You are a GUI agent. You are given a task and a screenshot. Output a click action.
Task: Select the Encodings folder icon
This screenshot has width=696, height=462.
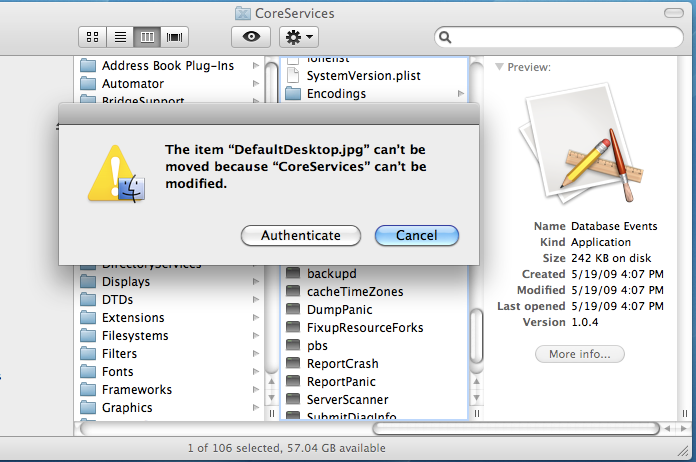point(293,93)
